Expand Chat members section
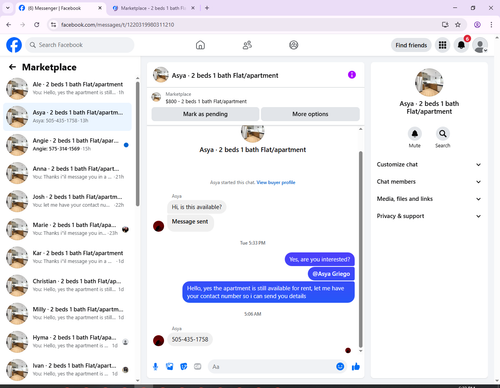Viewport: 500px width, 388px height. point(429,182)
